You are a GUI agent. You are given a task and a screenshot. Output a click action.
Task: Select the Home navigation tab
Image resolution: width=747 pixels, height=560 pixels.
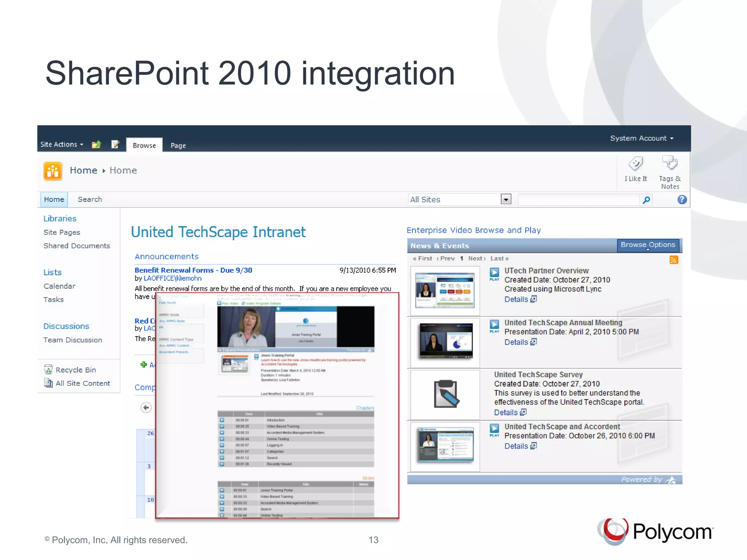(x=54, y=199)
